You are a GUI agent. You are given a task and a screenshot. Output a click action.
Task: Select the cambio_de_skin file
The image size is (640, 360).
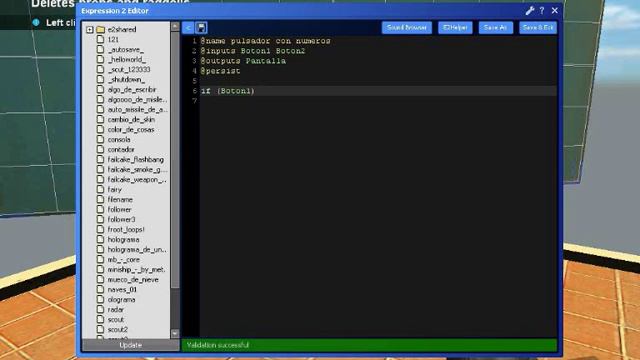(x=131, y=120)
